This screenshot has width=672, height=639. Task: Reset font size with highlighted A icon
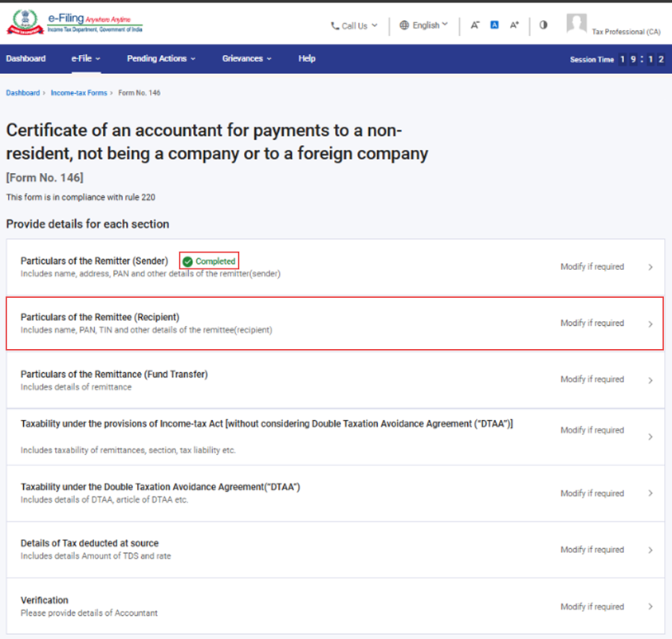[x=494, y=25]
